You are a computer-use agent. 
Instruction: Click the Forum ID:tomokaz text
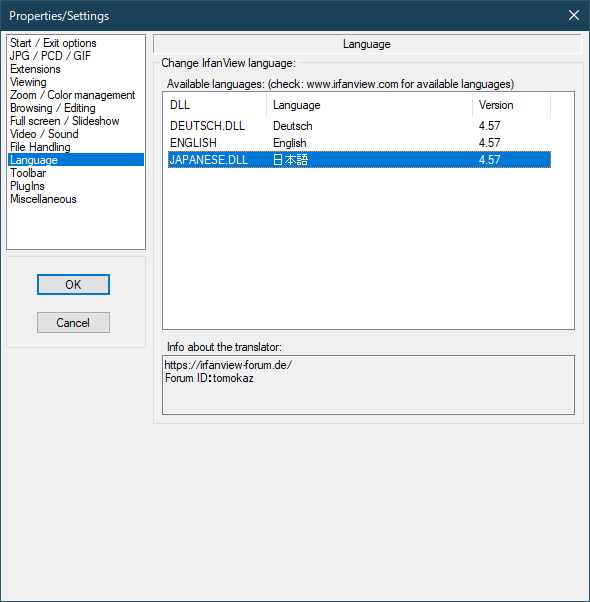(209, 378)
